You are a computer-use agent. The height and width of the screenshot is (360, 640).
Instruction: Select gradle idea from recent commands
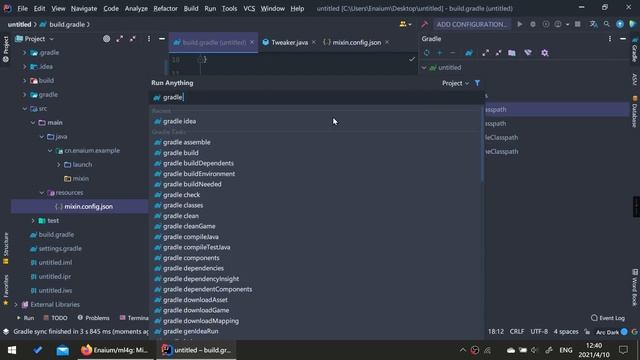coord(316,121)
